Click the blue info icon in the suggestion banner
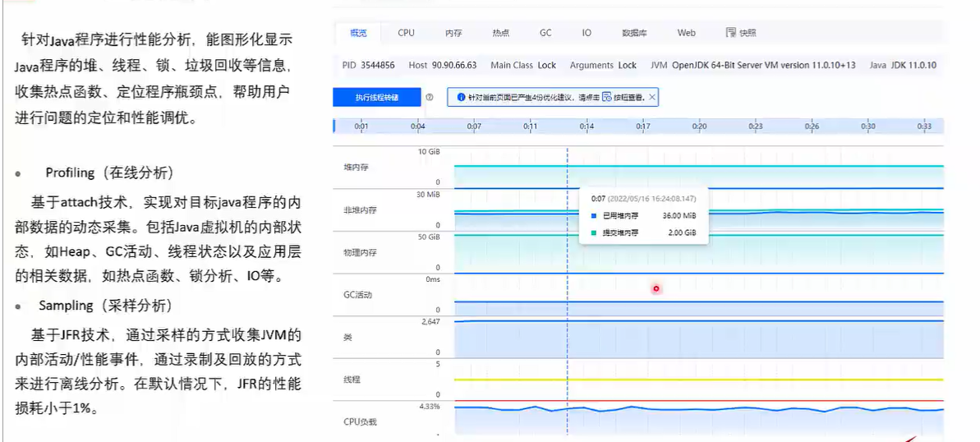This screenshot has height=442, width=980. (x=461, y=98)
